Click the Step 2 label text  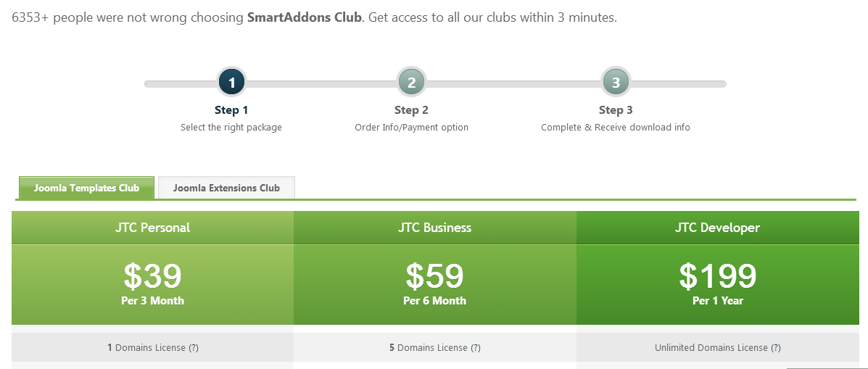[x=411, y=110]
